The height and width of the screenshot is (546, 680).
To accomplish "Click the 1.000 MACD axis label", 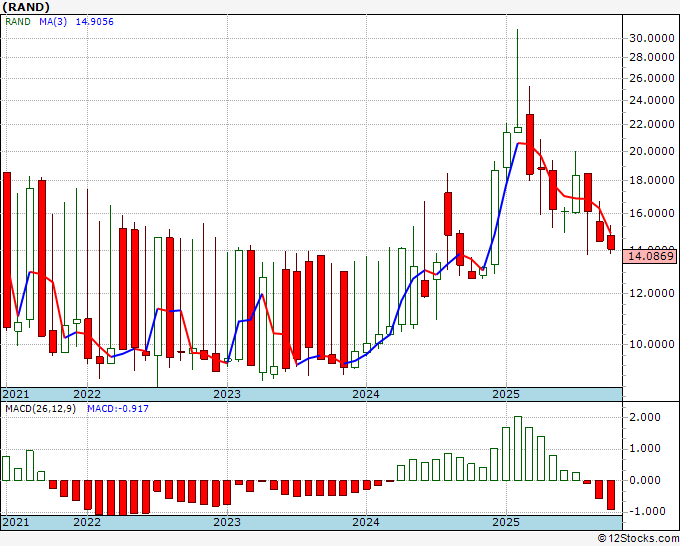I will pyautogui.click(x=644, y=448).
